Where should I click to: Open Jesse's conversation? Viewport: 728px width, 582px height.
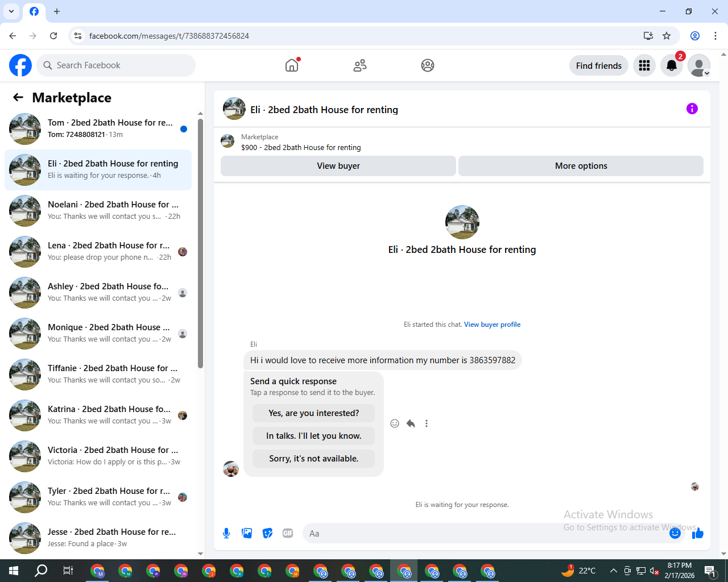pos(98,538)
